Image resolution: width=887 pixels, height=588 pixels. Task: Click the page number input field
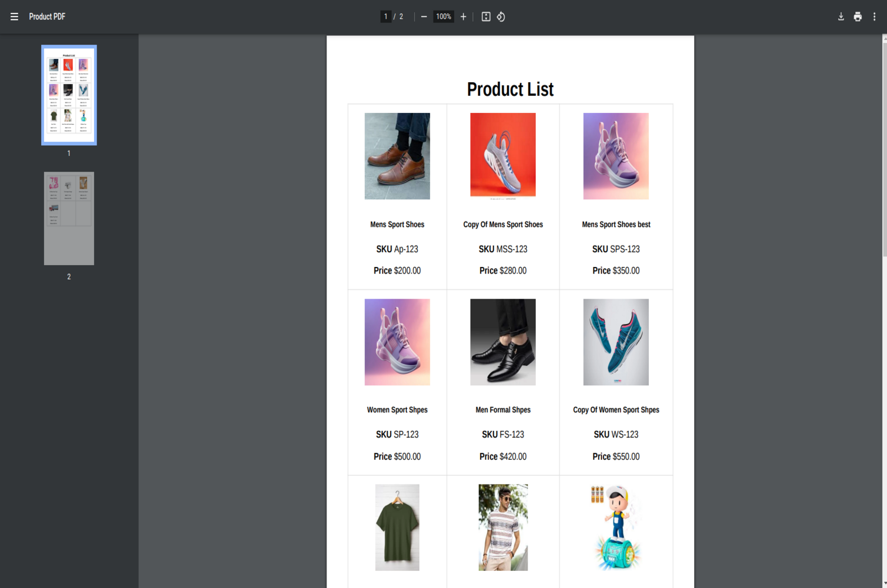386,16
